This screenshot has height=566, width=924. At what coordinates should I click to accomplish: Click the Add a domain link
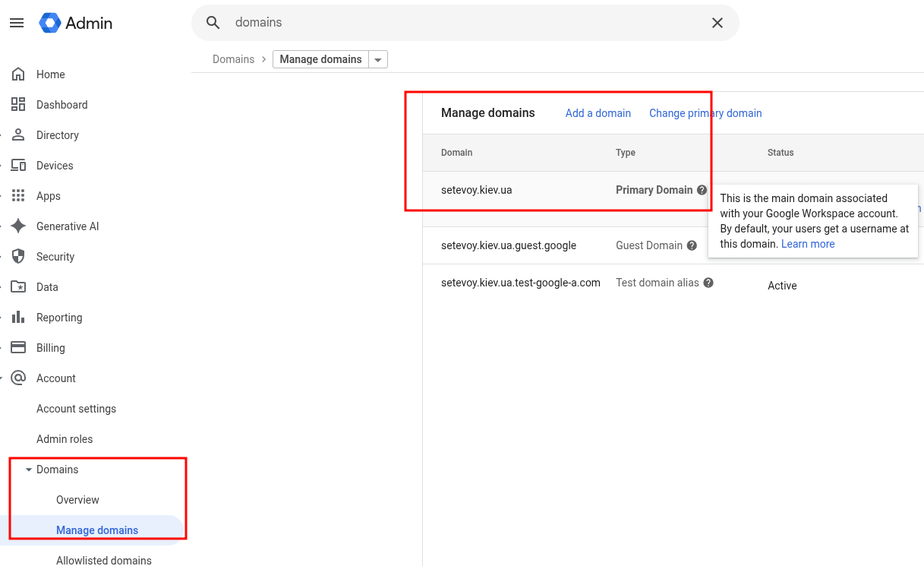(598, 113)
